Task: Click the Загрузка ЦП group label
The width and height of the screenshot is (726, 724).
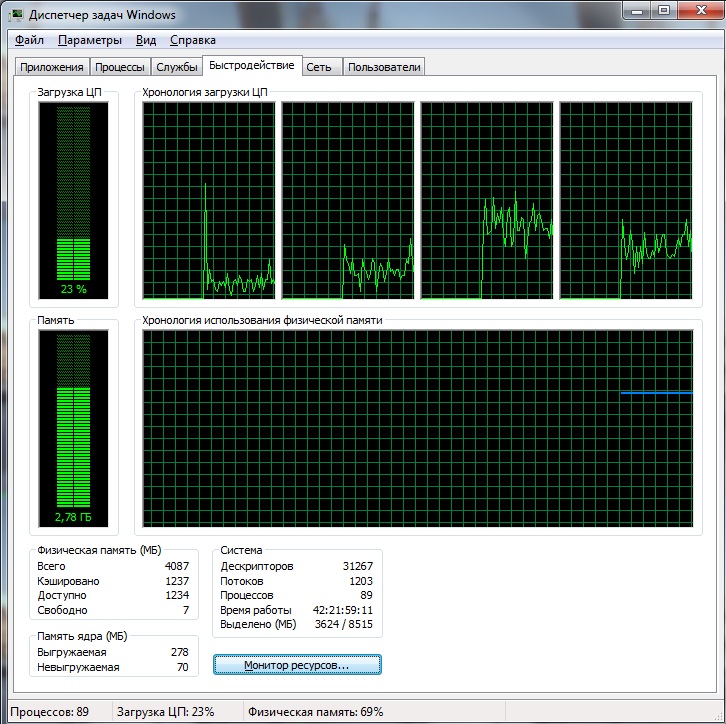Action: pos(69,92)
